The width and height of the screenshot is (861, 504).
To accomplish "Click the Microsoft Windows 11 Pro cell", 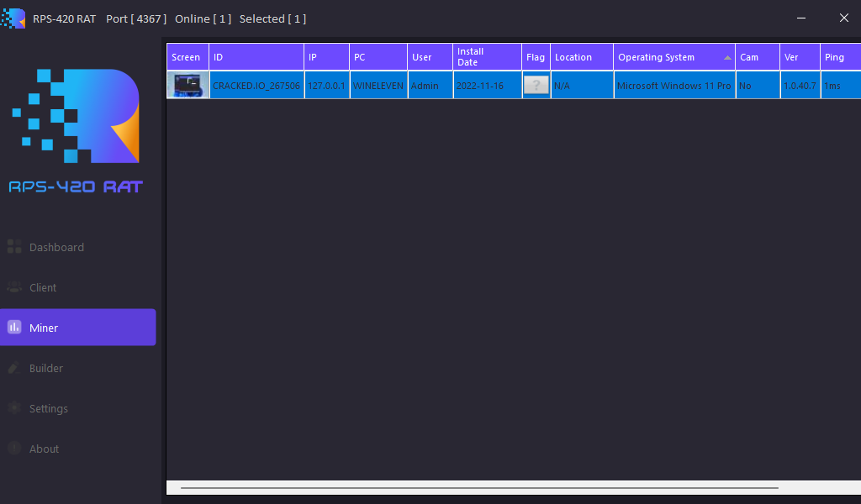I will [674, 86].
